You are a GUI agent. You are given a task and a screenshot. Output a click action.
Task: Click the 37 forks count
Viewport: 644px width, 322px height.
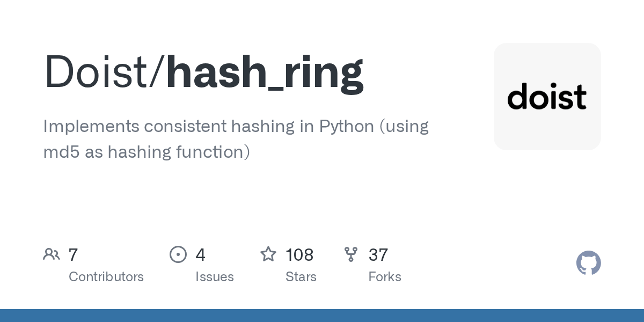pyautogui.click(x=378, y=255)
